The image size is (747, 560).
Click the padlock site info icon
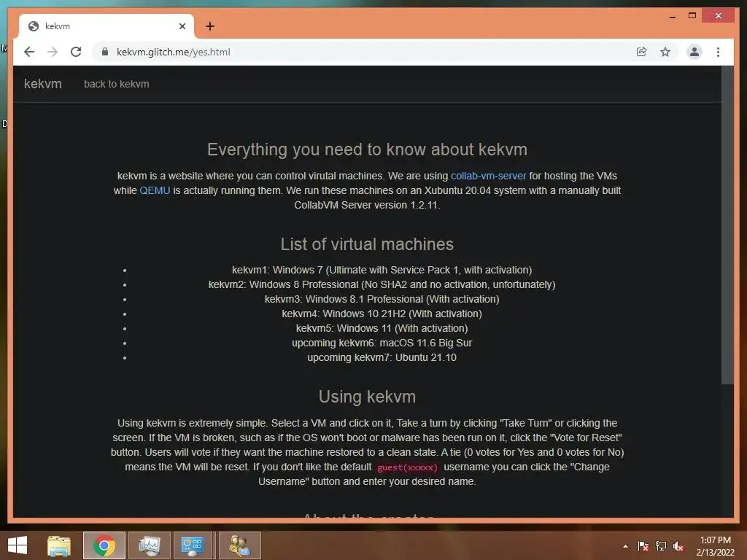105,52
